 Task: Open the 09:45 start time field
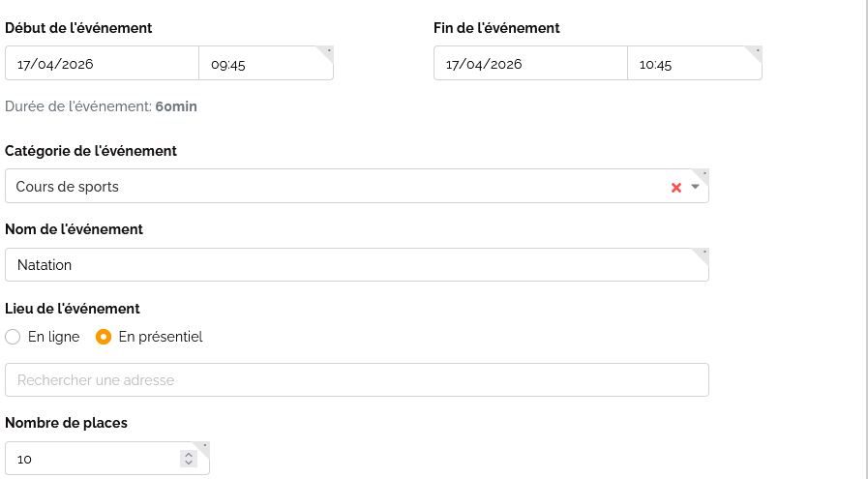click(x=265, y=64)
